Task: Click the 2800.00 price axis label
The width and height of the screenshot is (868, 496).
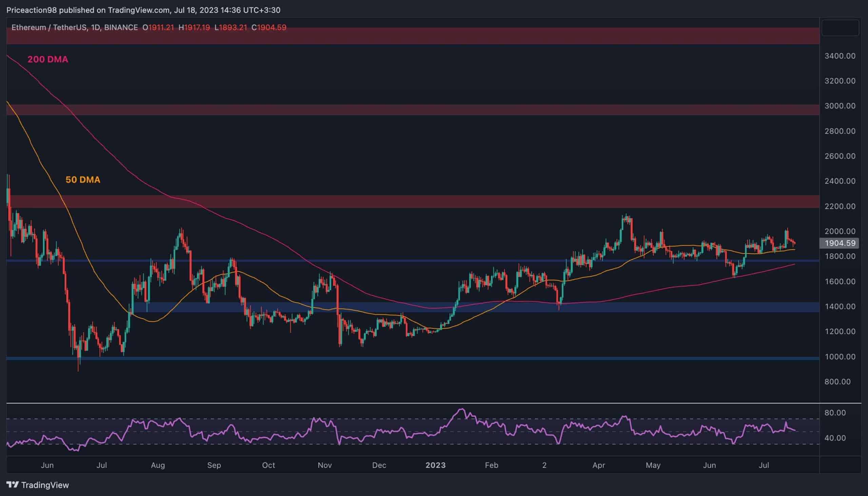Action: coord(840,131)
